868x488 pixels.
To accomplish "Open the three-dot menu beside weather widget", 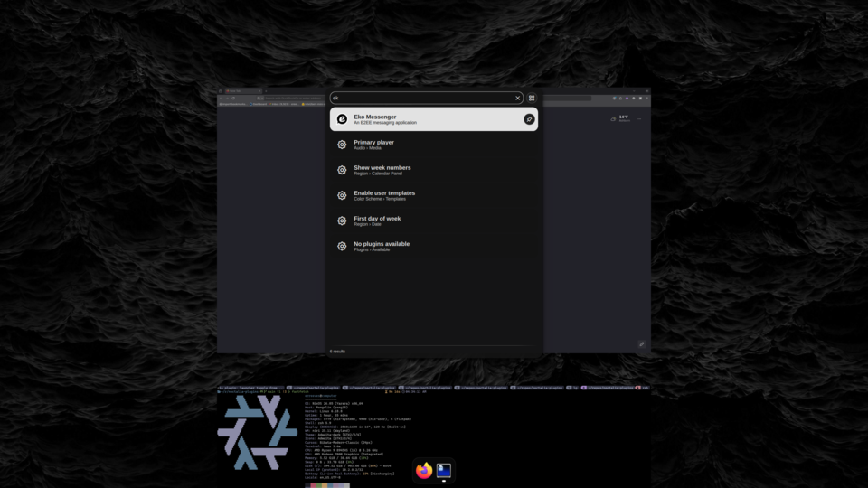I will pyautogui.click(x=639, y=118).
